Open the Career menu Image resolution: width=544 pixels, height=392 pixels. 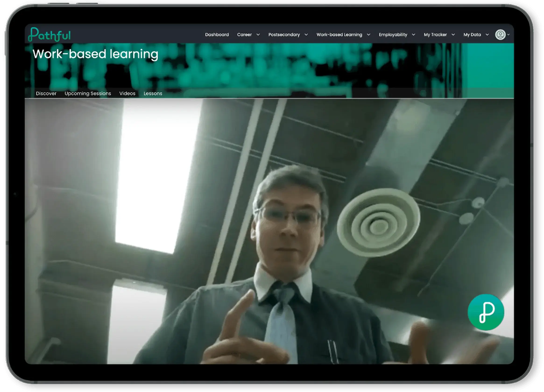pos(244,35)
